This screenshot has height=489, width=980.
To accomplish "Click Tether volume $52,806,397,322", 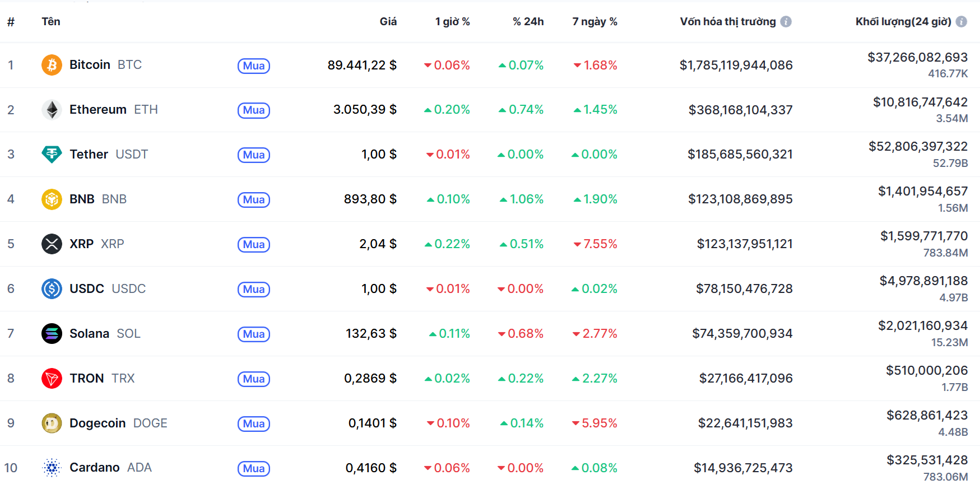I will click(x=918, y=146).
